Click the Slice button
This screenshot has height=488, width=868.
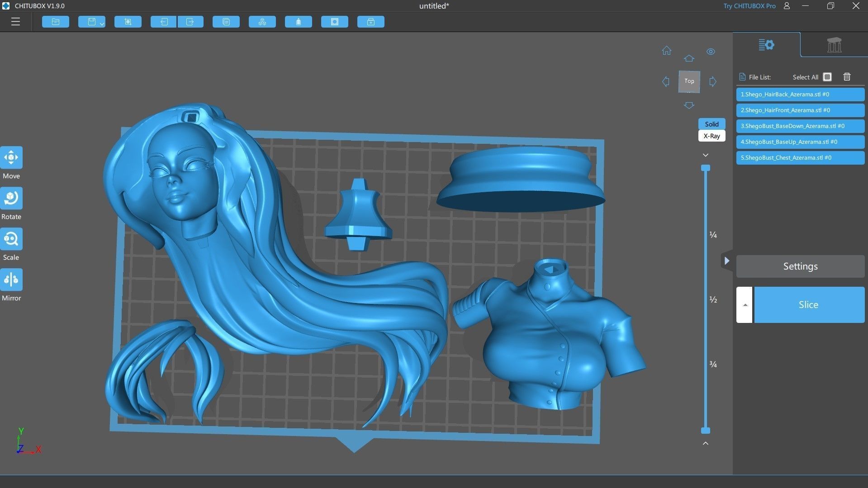[809, 305]
